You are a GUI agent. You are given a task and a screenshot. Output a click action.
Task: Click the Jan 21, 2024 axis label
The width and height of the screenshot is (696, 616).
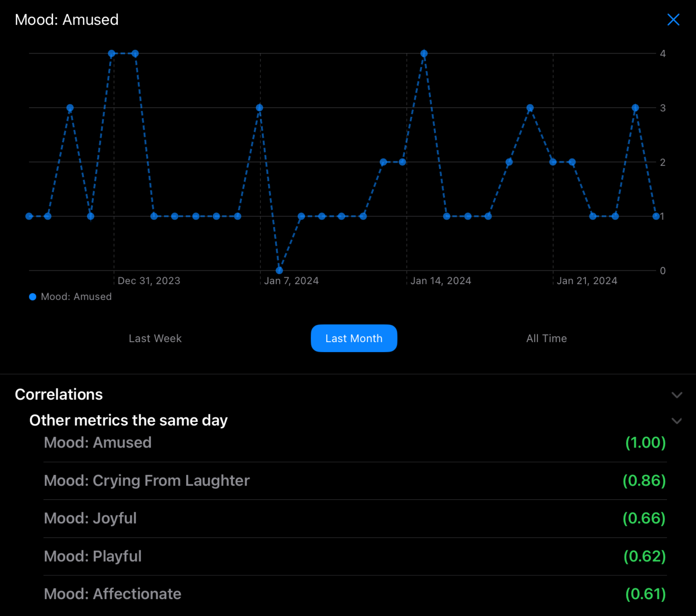[x=587, y=281]
